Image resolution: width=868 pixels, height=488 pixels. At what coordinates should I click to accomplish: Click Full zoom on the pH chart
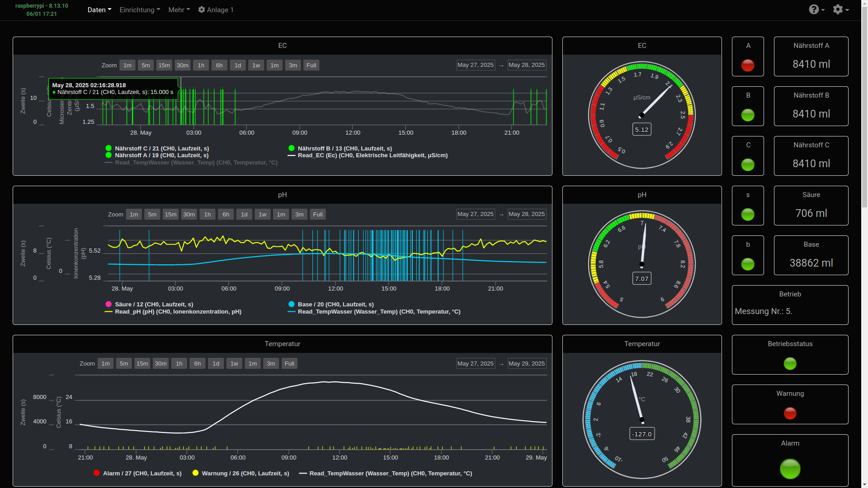318,215
